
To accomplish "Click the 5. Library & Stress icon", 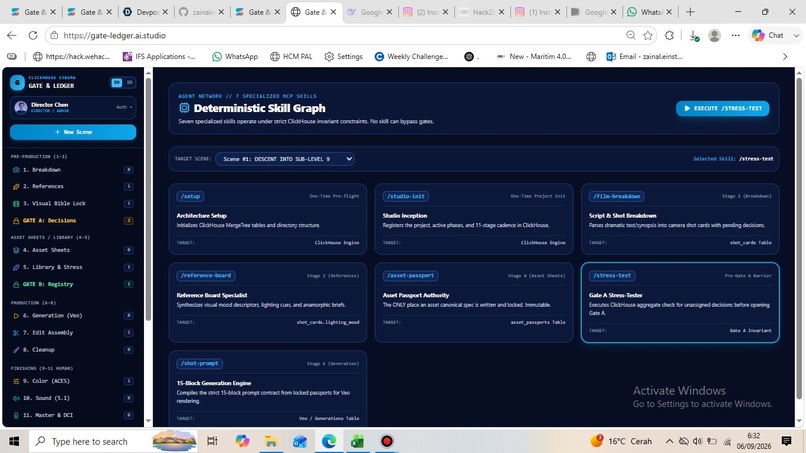I will (x=16, y=267).
